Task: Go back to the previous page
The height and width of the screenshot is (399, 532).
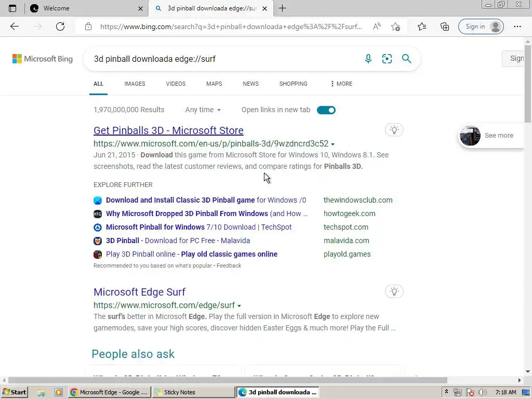Action: coord(14,26)
